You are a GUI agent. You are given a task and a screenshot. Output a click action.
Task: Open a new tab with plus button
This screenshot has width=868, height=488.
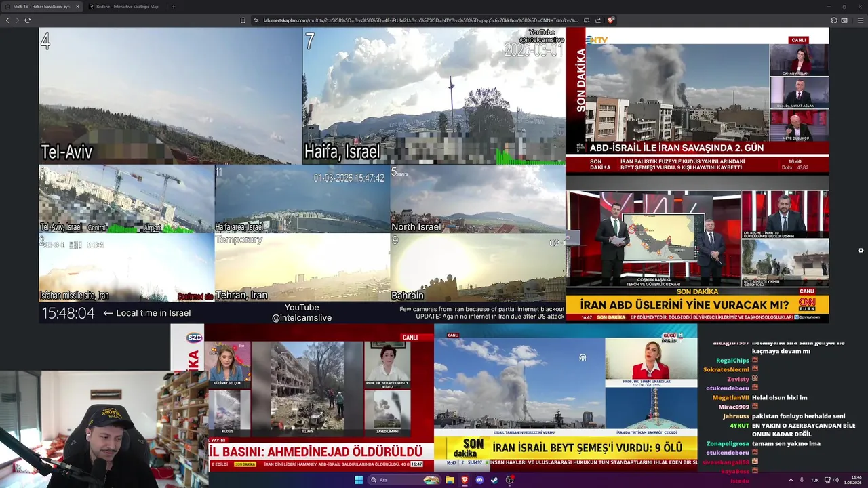(x=173, y=7)
